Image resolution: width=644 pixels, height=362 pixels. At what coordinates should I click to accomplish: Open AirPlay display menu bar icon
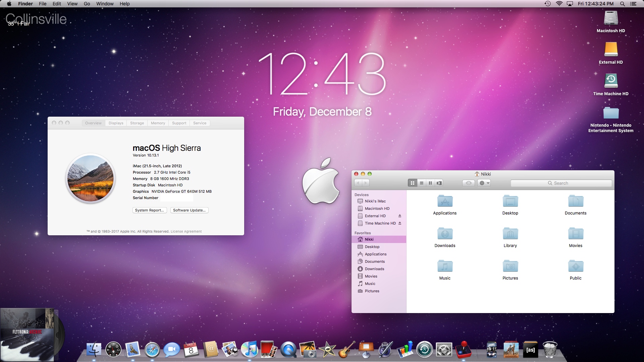tap(570, 4)
